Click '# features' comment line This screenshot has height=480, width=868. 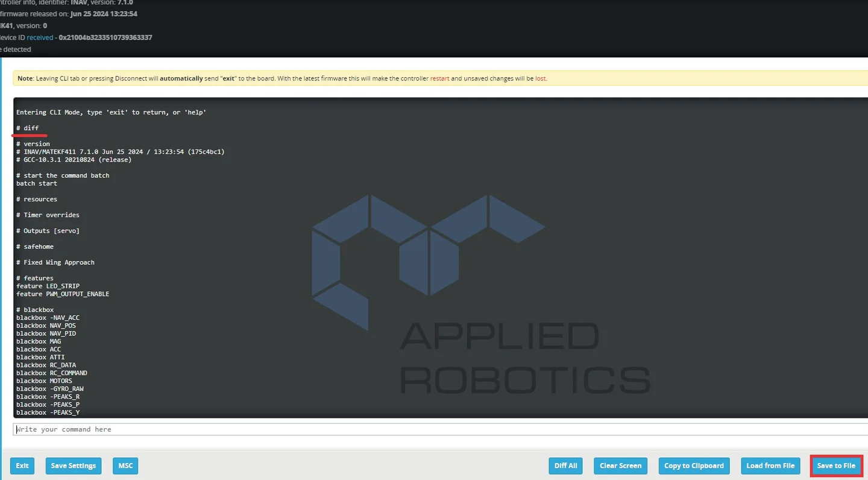(x=35, y=278)
